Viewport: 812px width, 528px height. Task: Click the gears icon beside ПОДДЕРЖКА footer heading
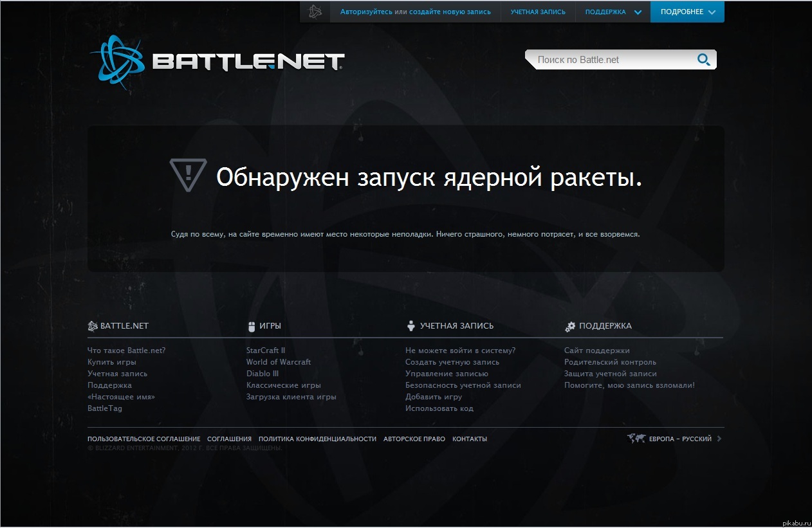click(x=570, y=326)
